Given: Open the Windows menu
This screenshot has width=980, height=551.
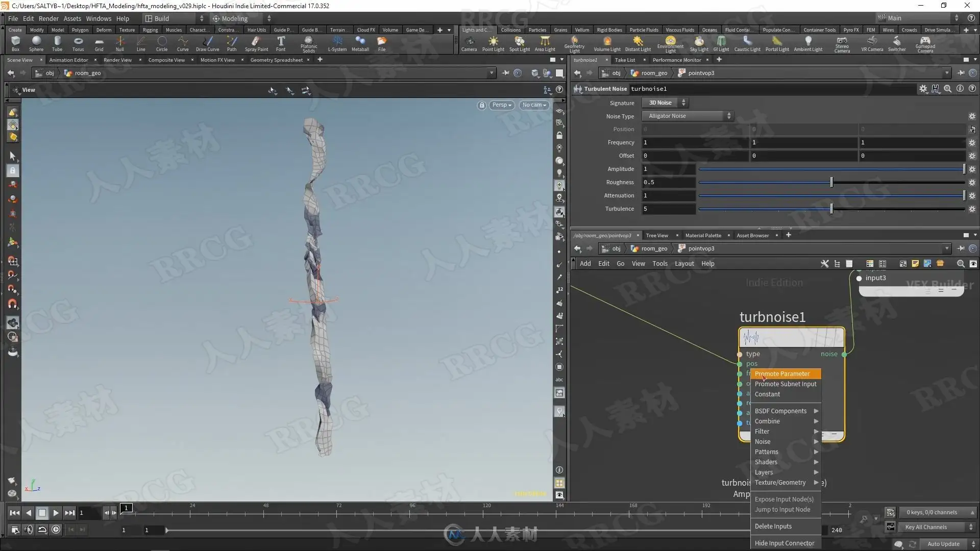Looking at the screenshot, I should (x=99, y=18).
